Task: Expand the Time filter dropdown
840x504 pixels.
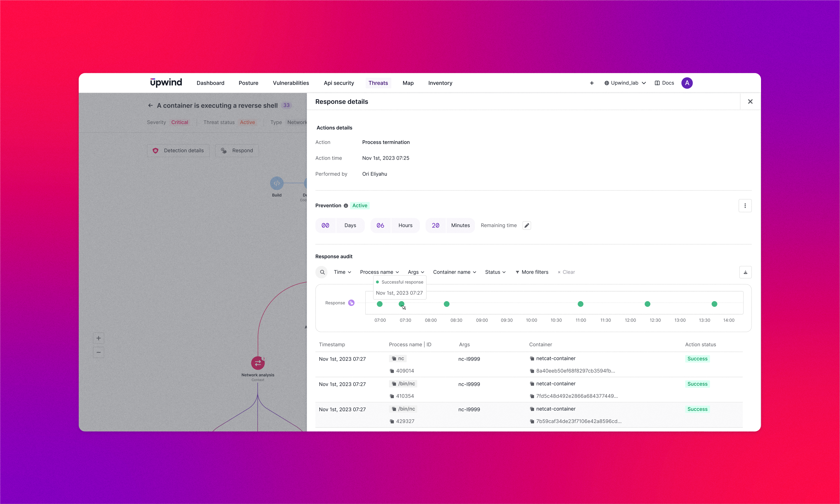Action: pos(342,272)
